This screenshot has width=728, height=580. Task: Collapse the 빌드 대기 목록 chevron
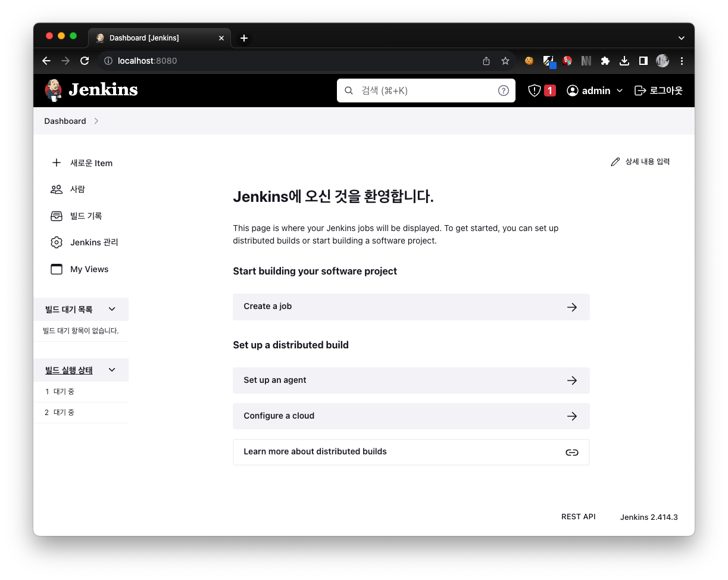coord(112,309)
